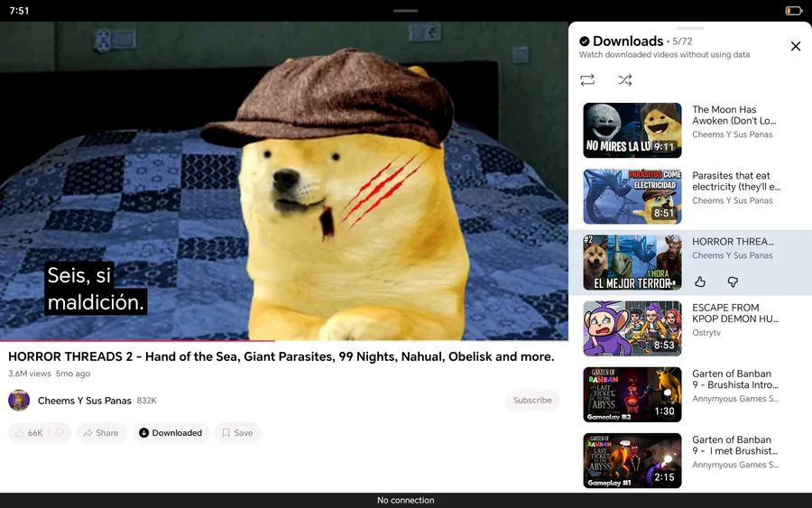Screen dimensions: 812x508
Task: Click 'Watch downloaded videos without using data' text
Action: click(x=664, y=55)
